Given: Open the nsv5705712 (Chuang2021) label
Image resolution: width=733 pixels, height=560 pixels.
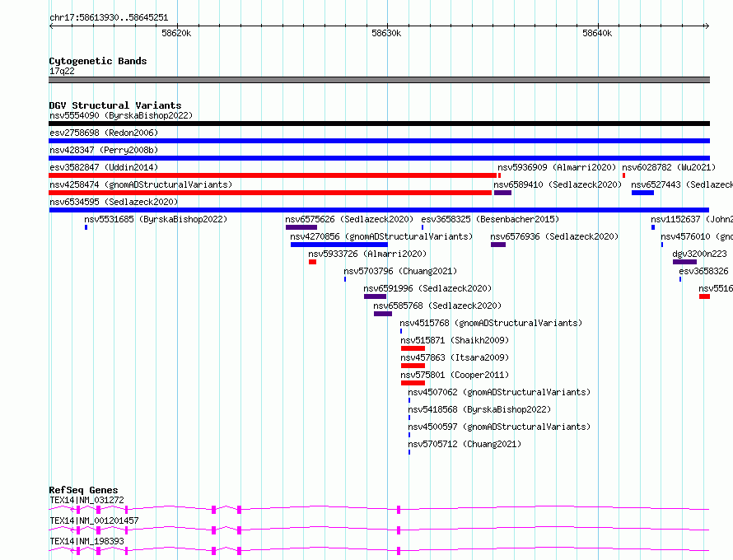Looking at the screenshot, I should 465,444.
